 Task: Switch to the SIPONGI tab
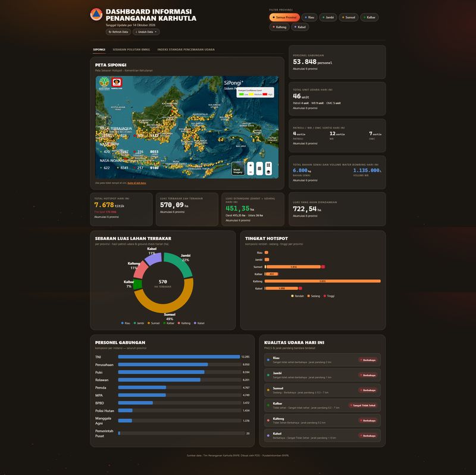(x=99, y=49)
